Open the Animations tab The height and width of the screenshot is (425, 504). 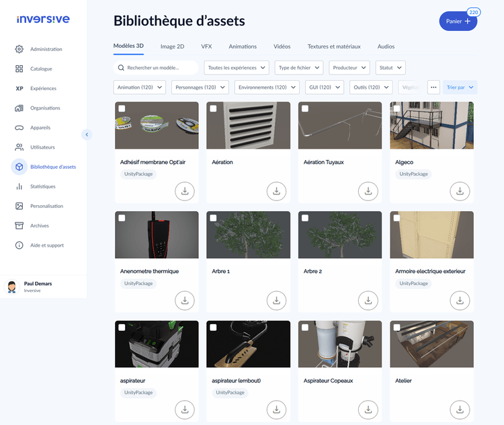243,46
